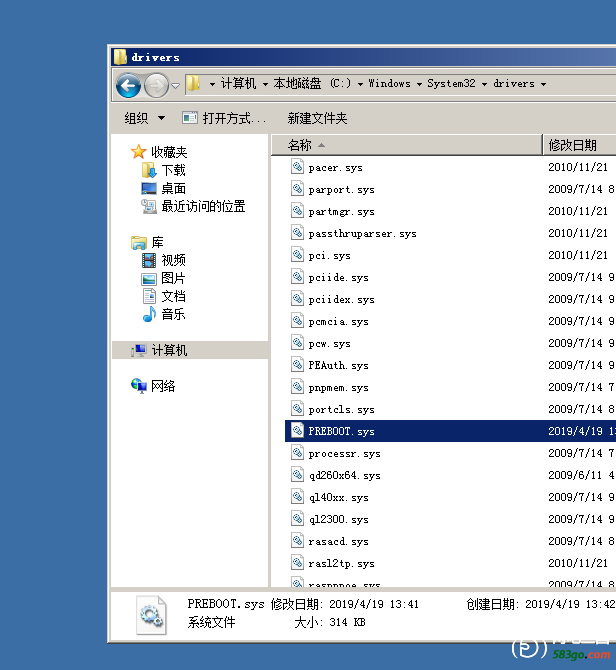Click the Forward arrow button

click(x=156, y=86)
